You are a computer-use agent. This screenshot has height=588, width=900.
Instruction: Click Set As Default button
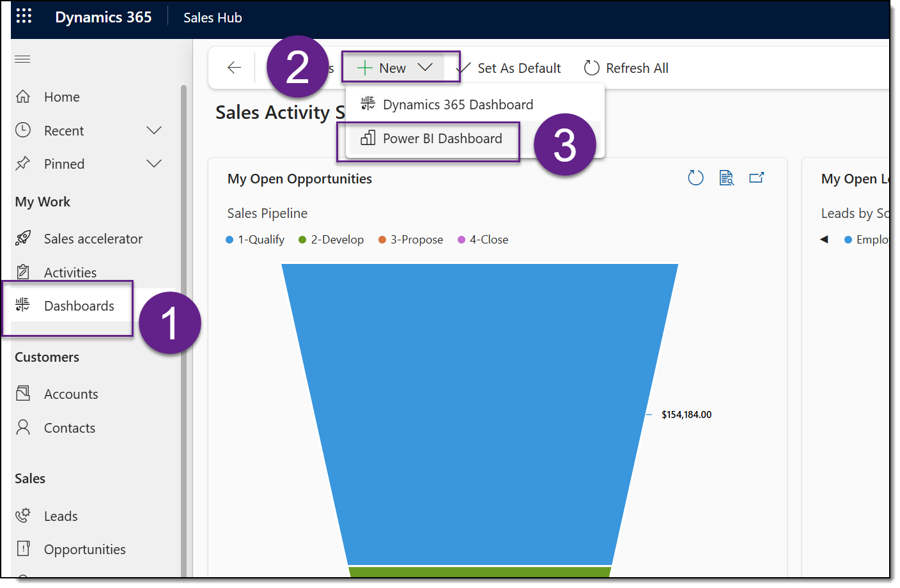point(509,68)
